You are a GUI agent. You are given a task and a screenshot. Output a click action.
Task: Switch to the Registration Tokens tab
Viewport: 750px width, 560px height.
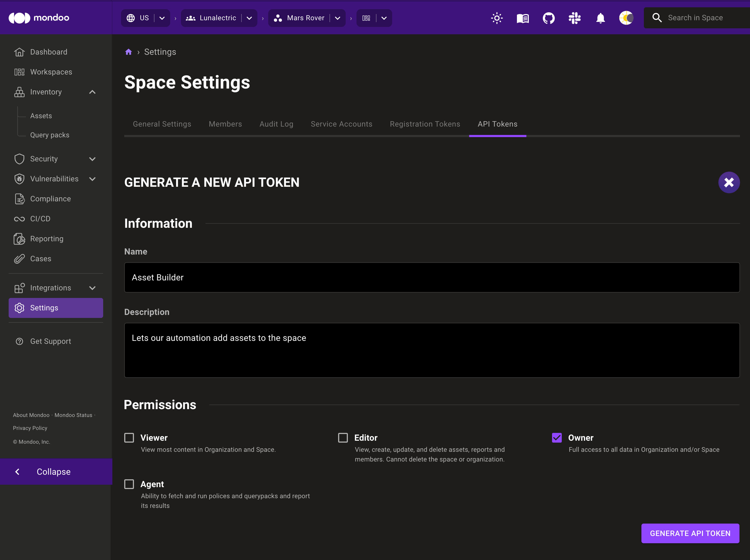pos(425,124)
